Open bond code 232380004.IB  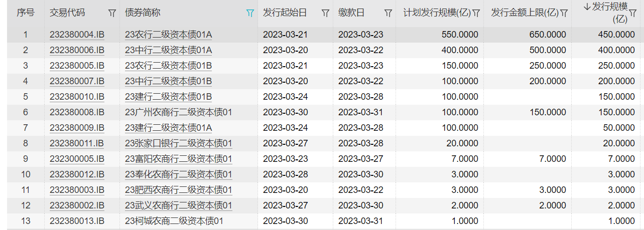tap(77, 35)
